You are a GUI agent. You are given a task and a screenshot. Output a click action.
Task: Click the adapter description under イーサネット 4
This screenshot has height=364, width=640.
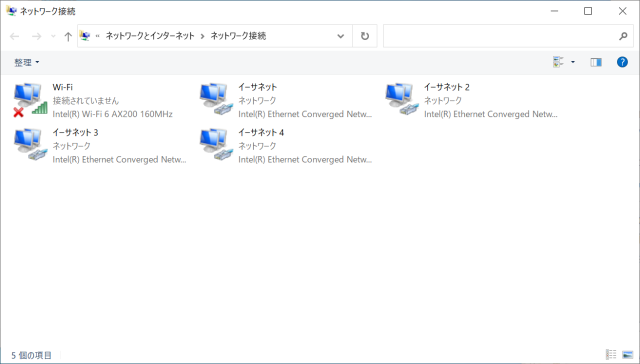pyautogui.click(x=305, y=159)
